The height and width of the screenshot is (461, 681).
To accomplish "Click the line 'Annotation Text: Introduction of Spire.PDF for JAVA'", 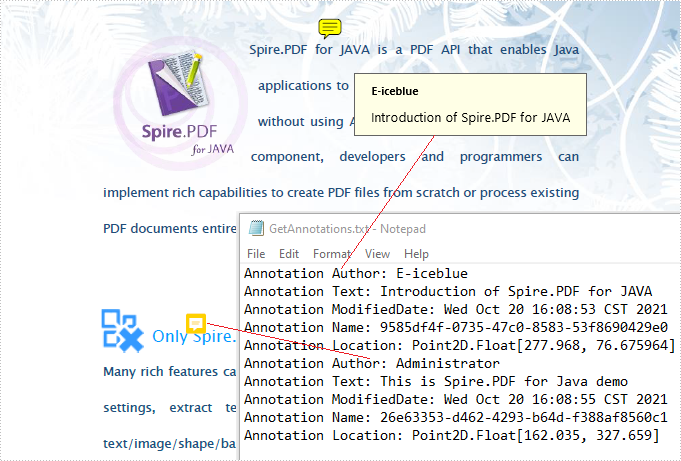I will point(448,291).
